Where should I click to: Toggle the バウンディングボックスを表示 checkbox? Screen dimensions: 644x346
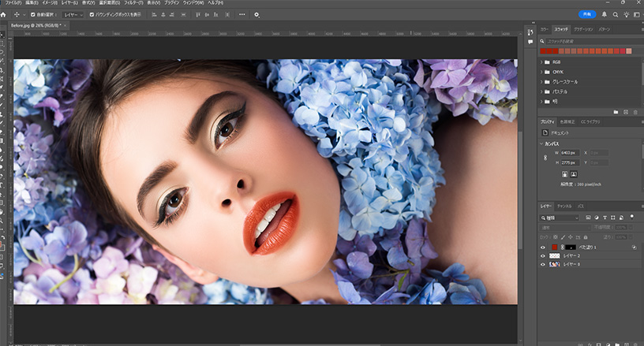point(92,14)
